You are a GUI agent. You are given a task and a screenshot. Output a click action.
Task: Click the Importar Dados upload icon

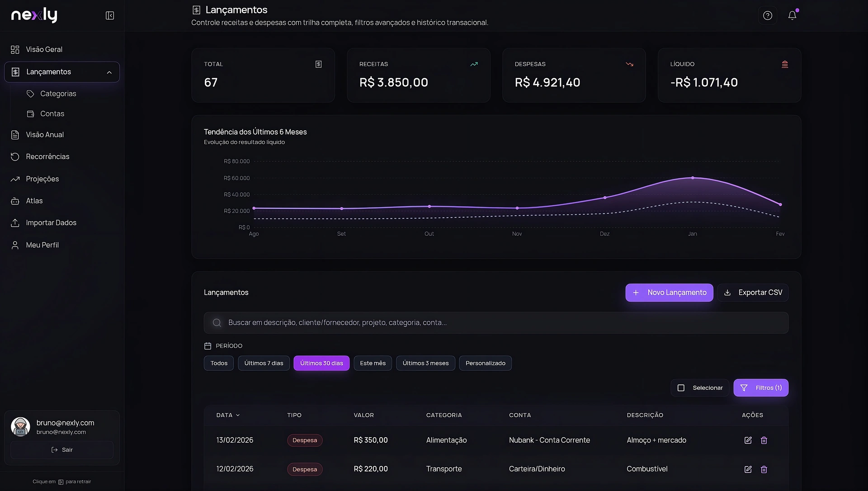[x=15, y=223]
